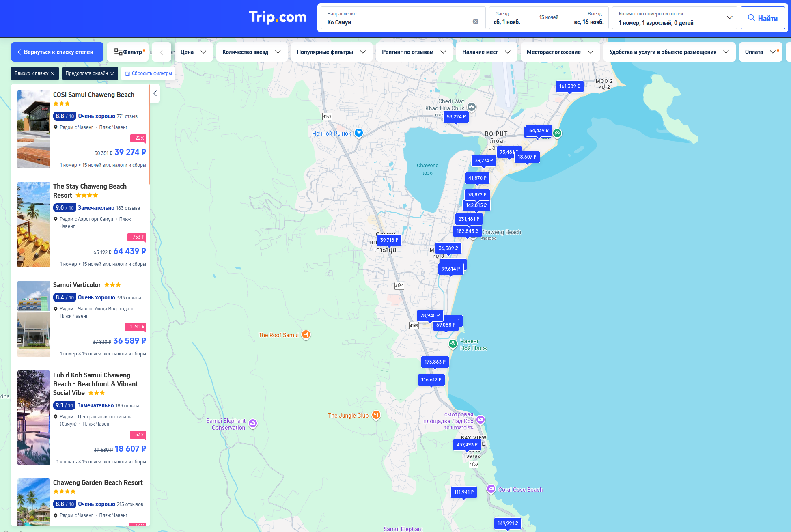Image resolution: width=791 pixels, height=532 pixels.
Task: Remove the Близко к пляжу filter chip
Action: coord(53,73)
